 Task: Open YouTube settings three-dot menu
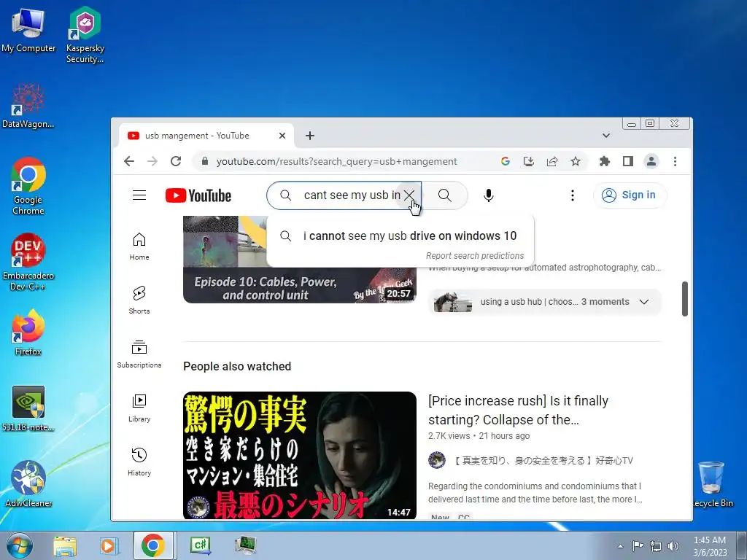[x=572, y=195]
